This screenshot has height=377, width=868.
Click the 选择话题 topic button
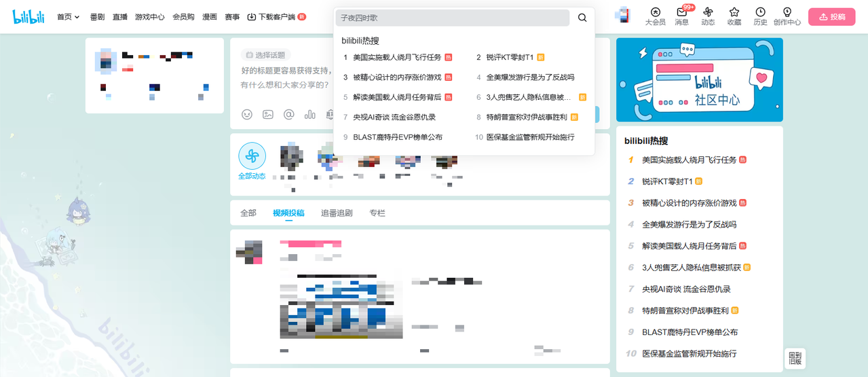[x=265, y=55]
